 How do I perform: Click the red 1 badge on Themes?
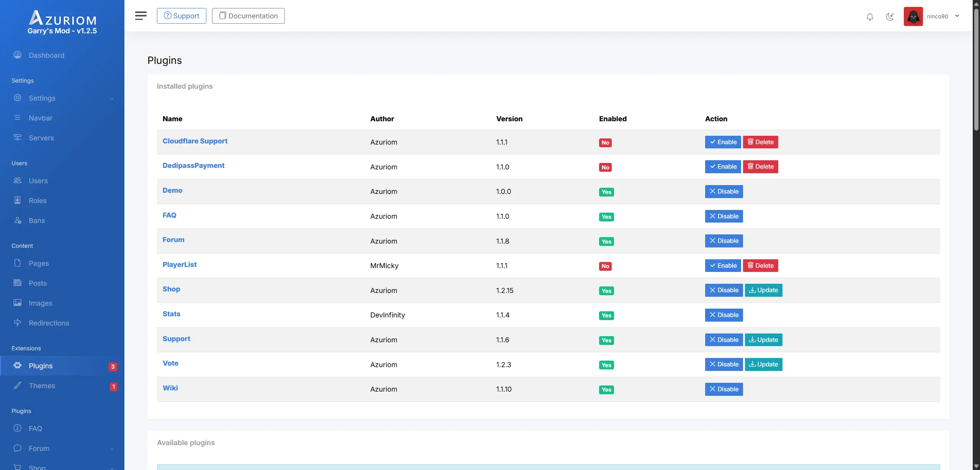113,387
